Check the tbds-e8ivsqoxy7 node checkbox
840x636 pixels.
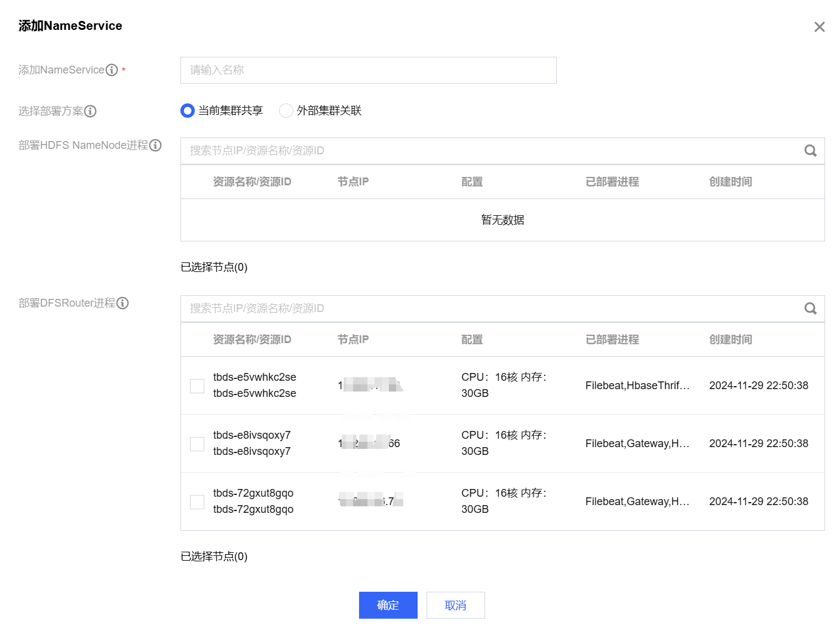[197, 444]
